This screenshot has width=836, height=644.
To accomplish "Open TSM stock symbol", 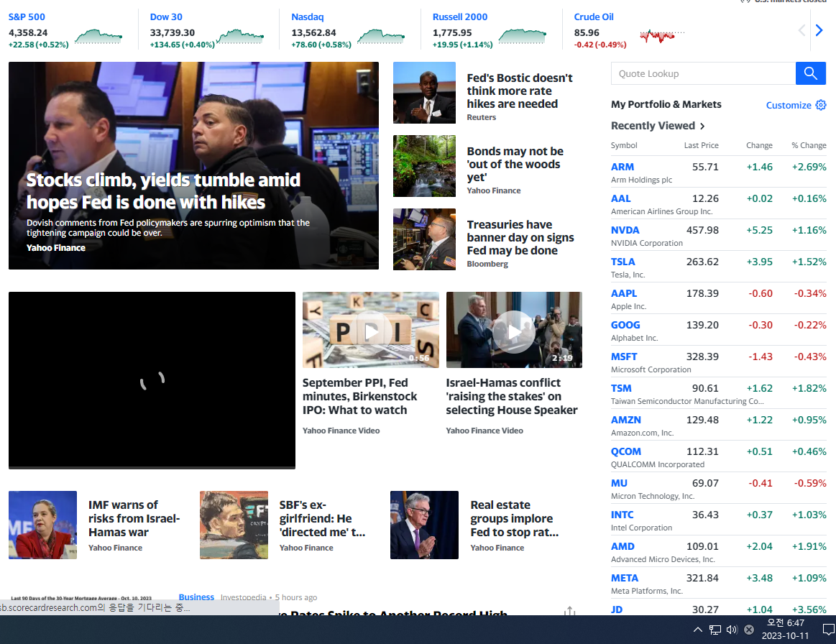I will [x=621, y=388].
